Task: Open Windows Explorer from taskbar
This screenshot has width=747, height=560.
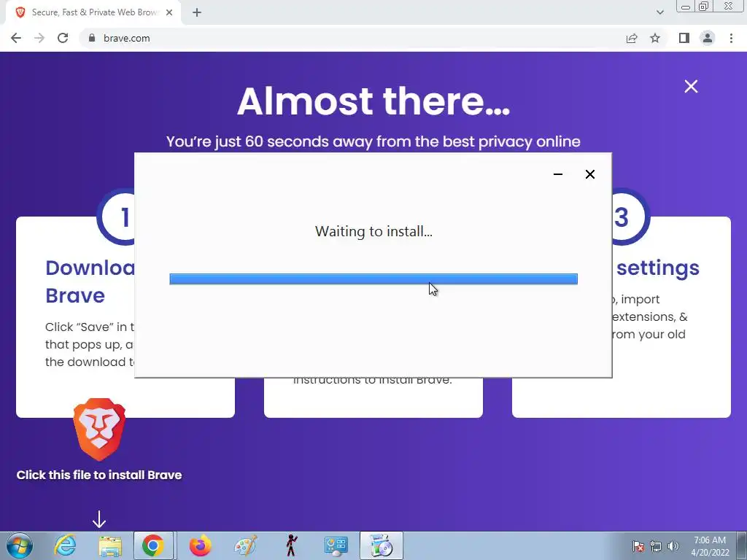Action: pos(110,545)
